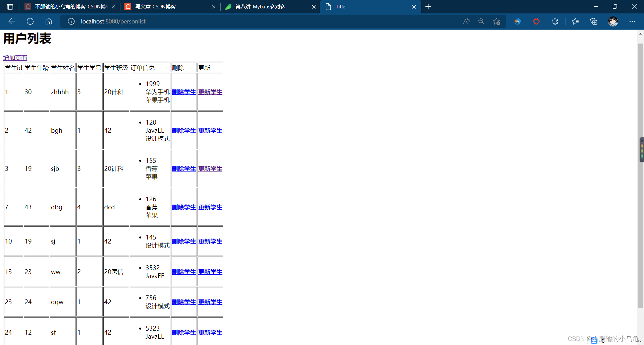Open Settings and more menu
Image resolution: width=644 pixels, height=345 pixels.
point(632,21)
